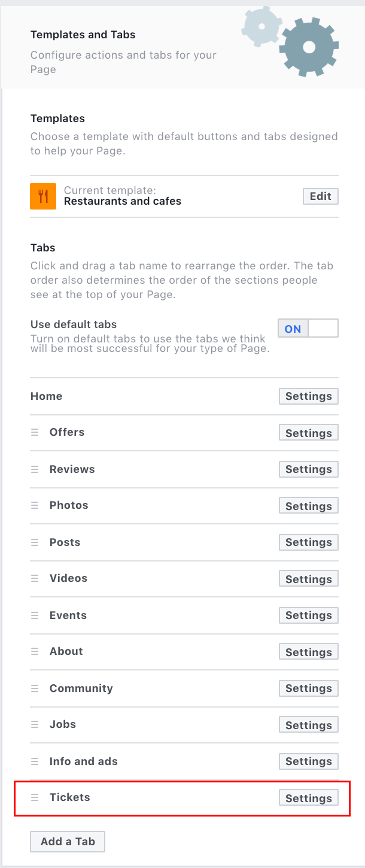The width and height of the screenshot is (365, 868).
Task: Open Settings for the Tickets tab
Action: click(309, 798)
